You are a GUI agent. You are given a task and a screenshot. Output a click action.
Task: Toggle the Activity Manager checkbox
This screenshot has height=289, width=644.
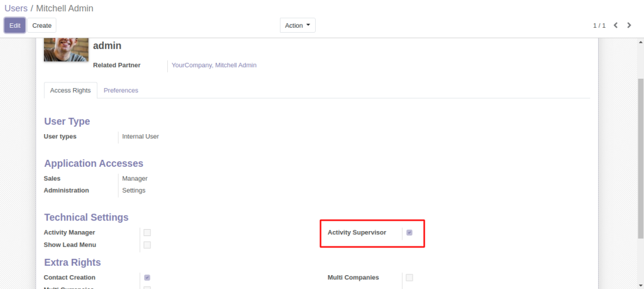tap(147, 233)
